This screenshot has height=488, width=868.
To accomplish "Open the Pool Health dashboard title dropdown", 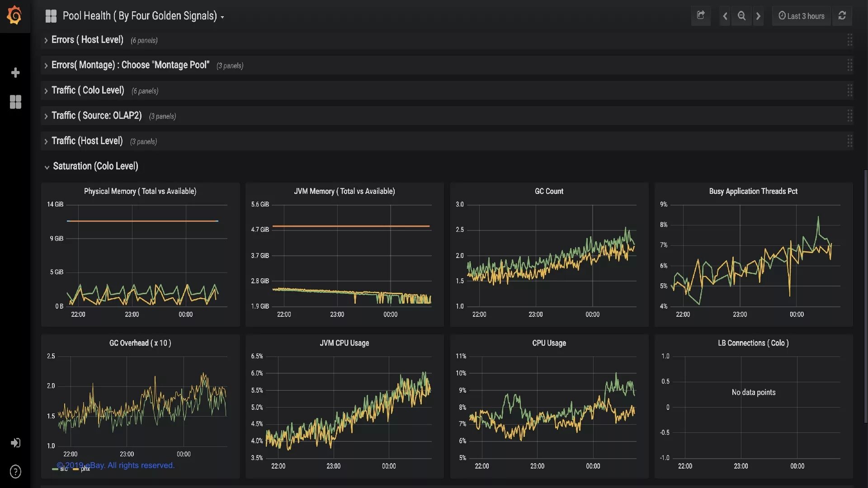I will (x=139, y=16).
